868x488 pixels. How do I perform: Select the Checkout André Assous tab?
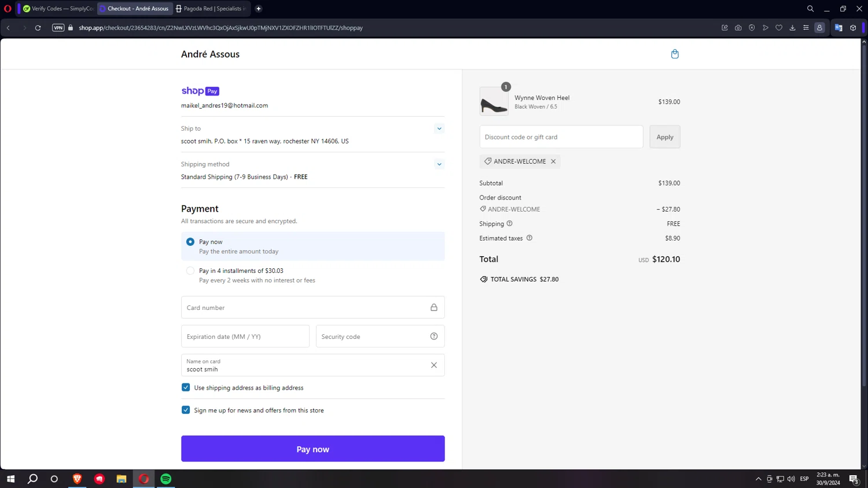pyautogui.click(x=135, y=9)
